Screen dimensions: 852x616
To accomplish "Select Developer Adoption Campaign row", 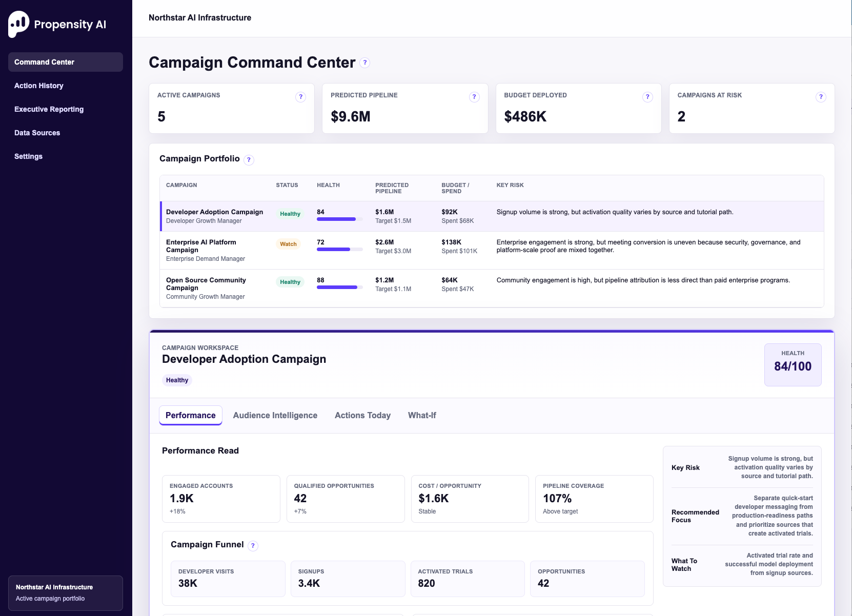I will pos(492,216).
